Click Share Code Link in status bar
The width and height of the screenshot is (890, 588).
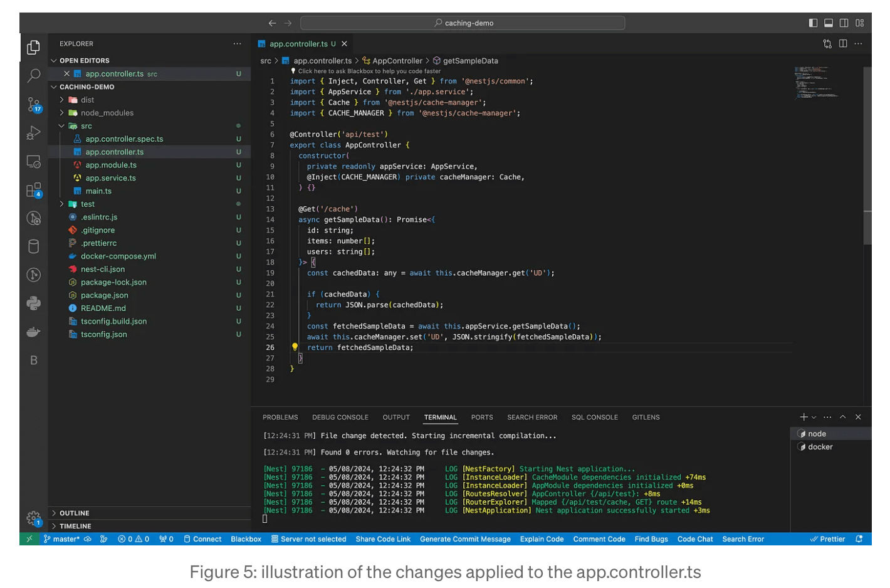click(383, 539)
